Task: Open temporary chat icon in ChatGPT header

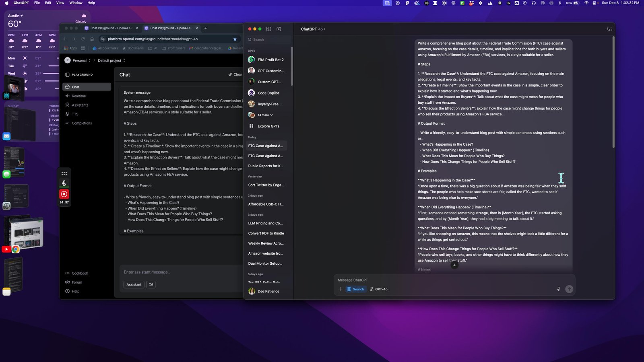Action: (609, 29)
